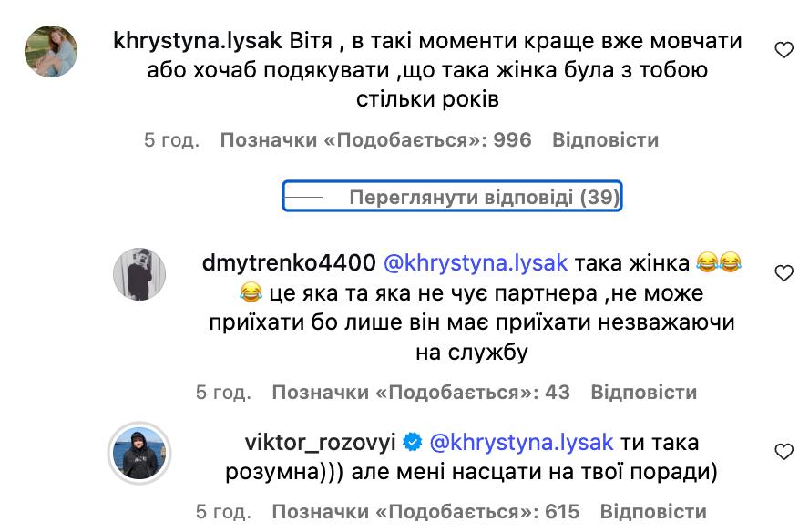Open dmytrenko4400's profile picture

(139, 274)
